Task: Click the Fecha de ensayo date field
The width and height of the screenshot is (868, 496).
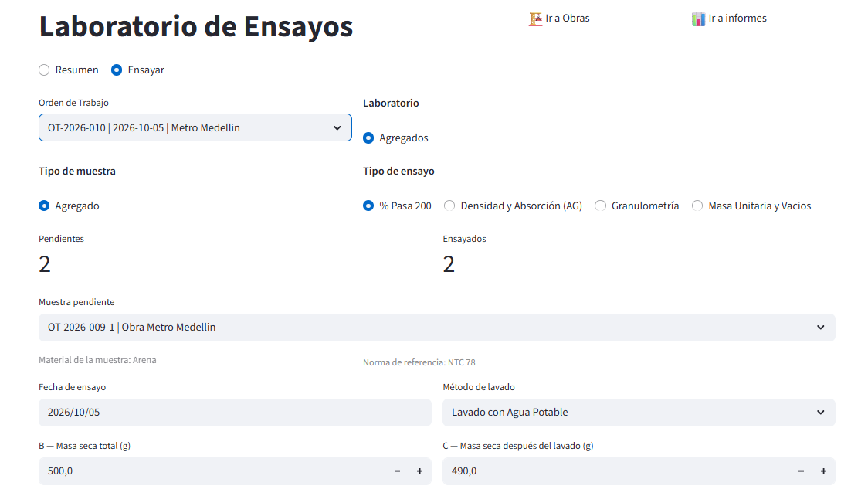Action: pos(235,413)
